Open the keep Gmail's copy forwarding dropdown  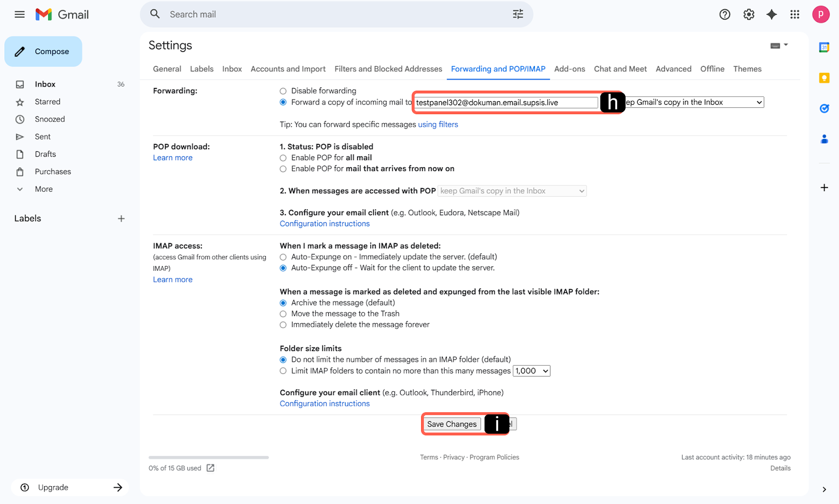click(694, 103)
